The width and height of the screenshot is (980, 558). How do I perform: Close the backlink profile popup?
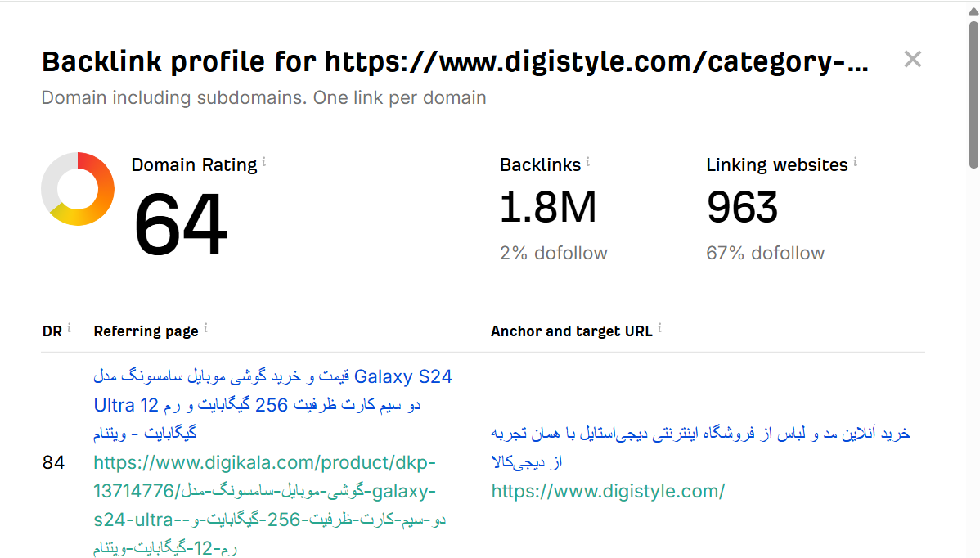click(x=912, y=59)
